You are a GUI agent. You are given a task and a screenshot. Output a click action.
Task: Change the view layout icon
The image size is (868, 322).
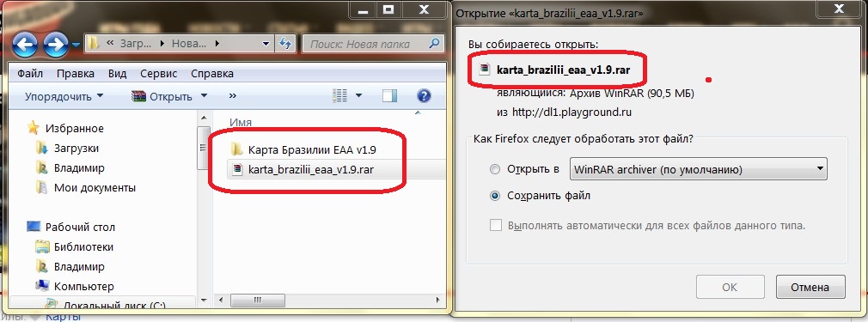click(339, 95)
